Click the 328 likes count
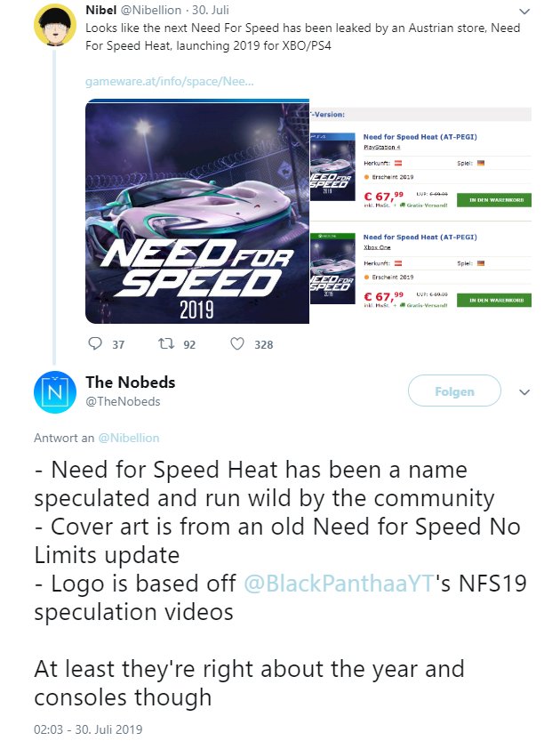The width and height of the screenshot is (560, 749). [x=263, y=345]
